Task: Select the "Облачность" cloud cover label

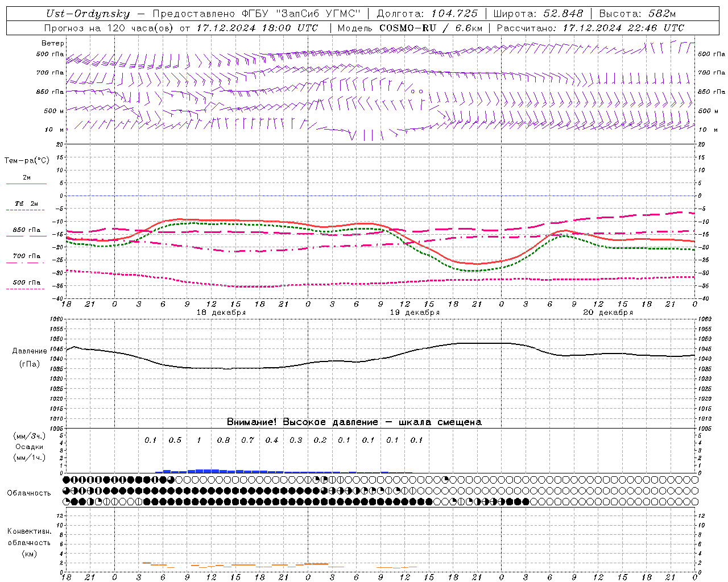Action: [29, 493]
